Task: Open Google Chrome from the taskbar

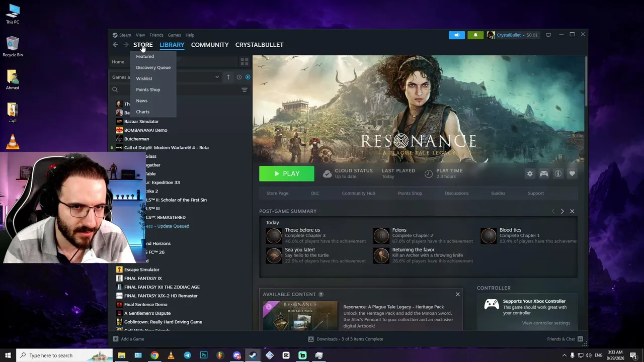Action: 154,355
